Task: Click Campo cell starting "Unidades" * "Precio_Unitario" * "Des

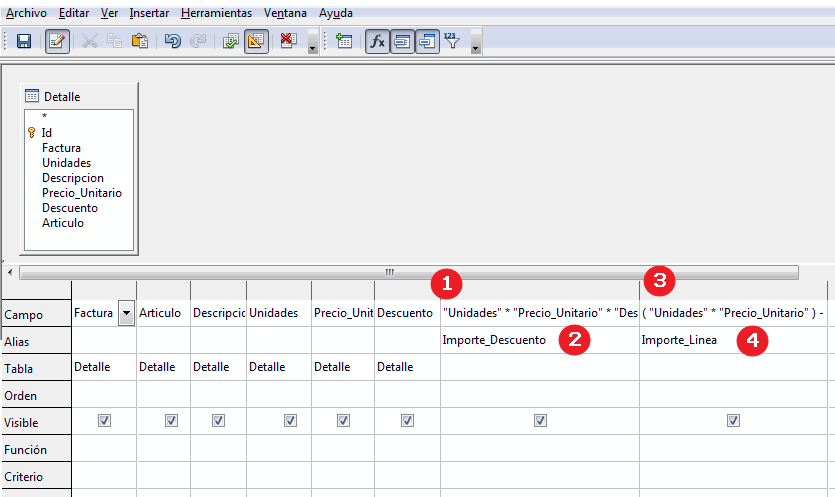Action: click(x=540, y=313)
